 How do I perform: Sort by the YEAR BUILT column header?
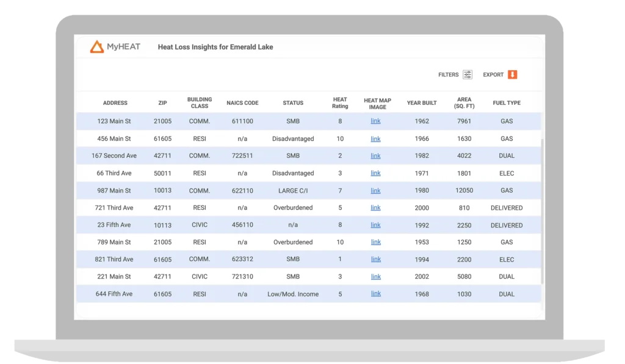tap(422, 103)
